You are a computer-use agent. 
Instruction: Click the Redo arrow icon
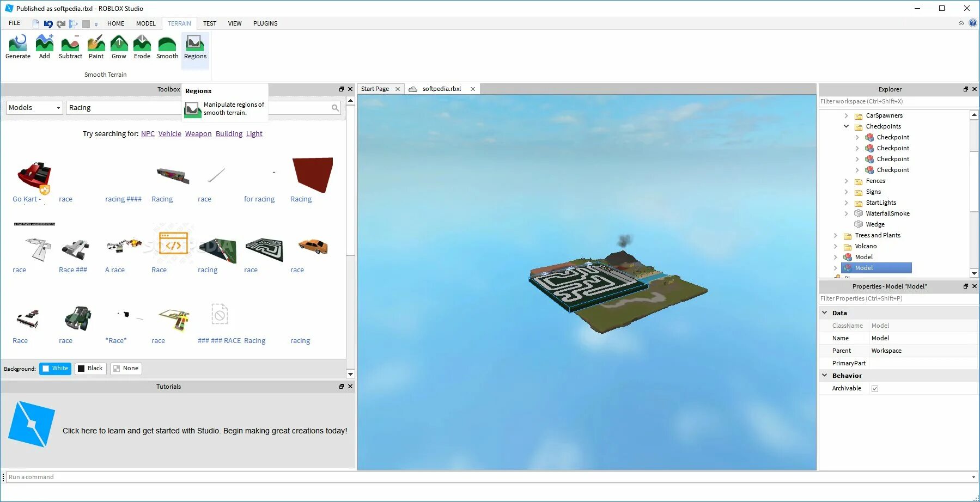click(x=61, y=24)
